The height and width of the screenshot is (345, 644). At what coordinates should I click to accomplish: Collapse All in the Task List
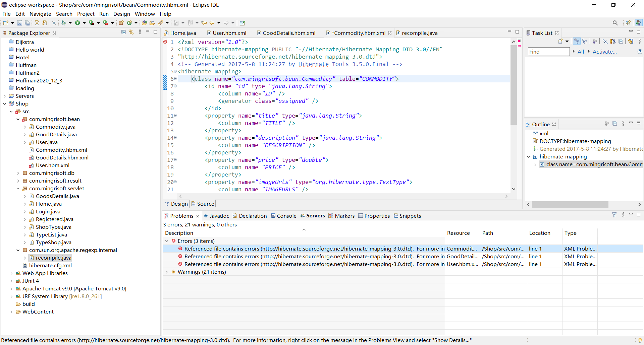[x=621, y=41]
